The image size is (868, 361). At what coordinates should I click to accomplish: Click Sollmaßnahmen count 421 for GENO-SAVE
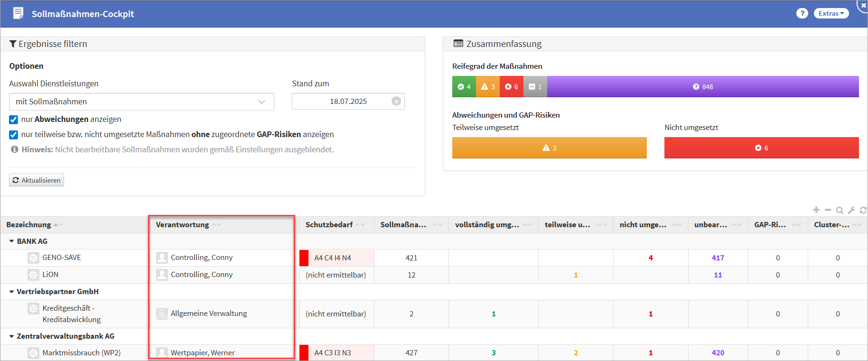click(411, 258)
